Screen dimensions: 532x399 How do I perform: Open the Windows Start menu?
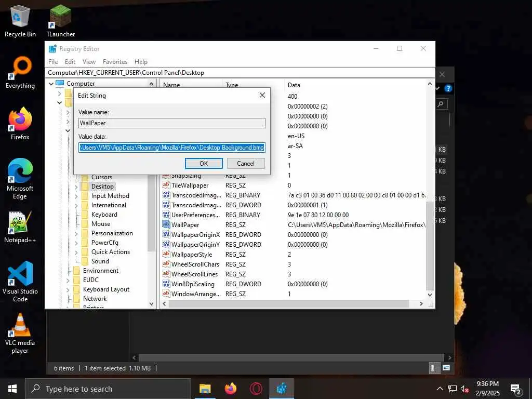[12, 389]
